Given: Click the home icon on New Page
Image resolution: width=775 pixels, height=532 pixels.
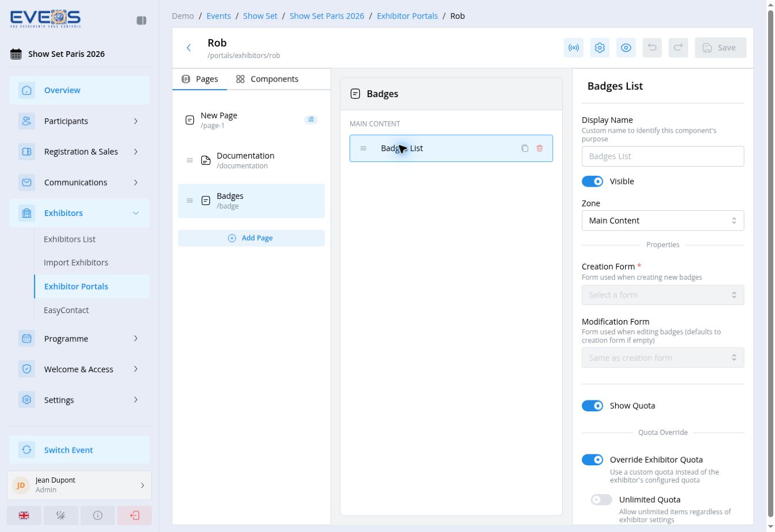Looking at the screenshot, I should (311, 119).
